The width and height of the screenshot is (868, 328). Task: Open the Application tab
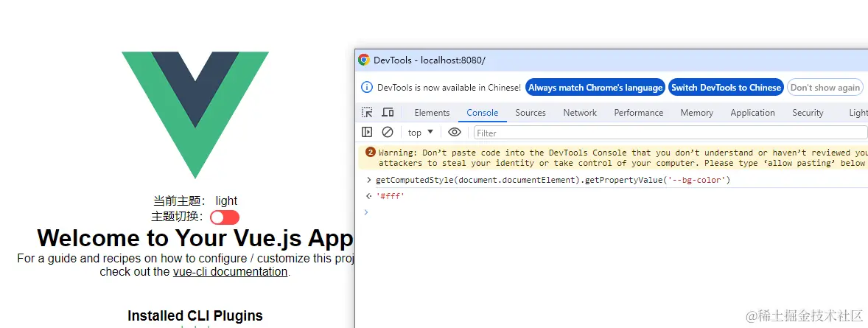(752, 113)
